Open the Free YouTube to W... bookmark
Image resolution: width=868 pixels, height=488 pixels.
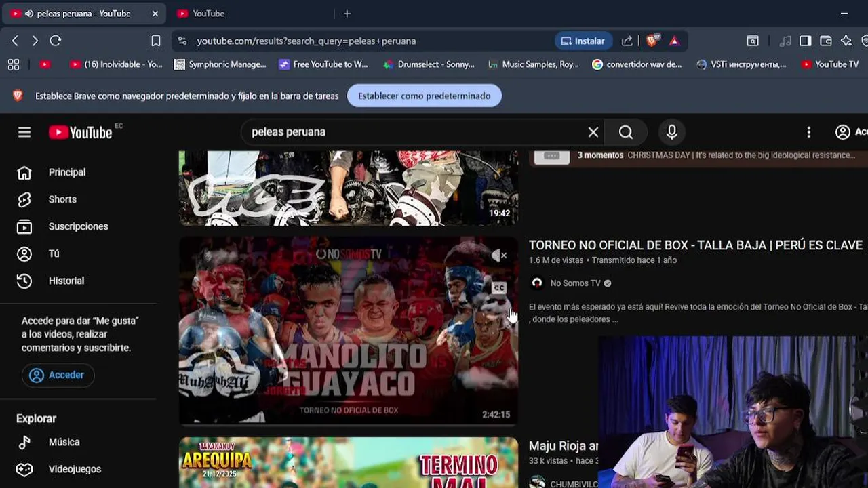(x=323, y=64)
